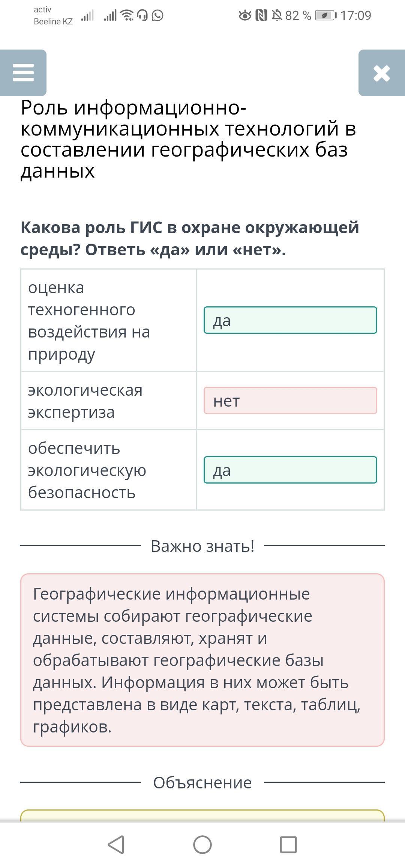Open the answer dropdown for экологическую безопасность
The image size is (405, 868).
click(290, 470)
